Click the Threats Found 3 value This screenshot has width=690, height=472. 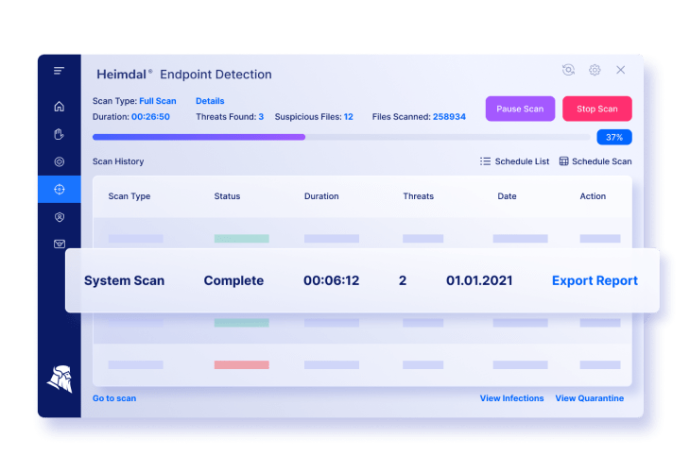pos(261,117)
